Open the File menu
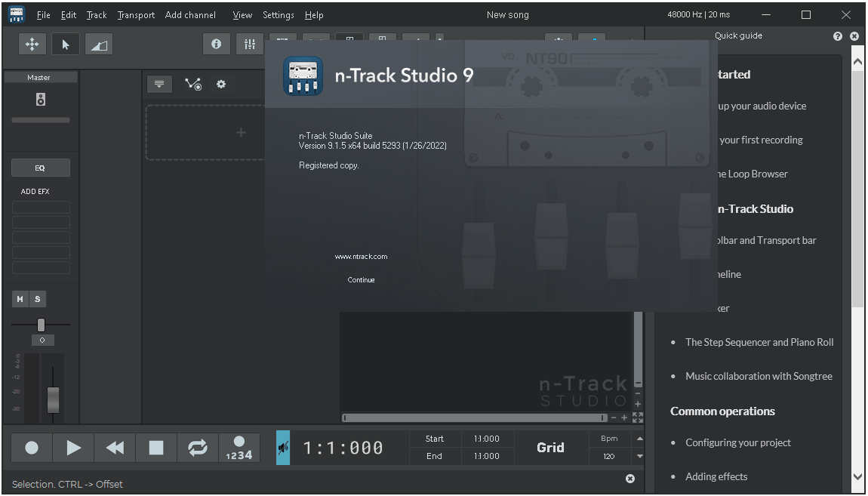 pos(43,15)
